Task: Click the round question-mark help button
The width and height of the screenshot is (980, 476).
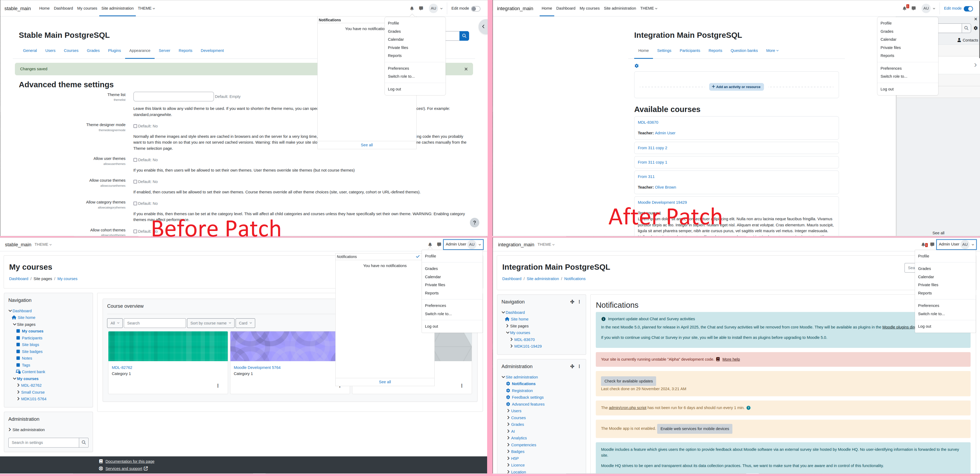Action: click(474, 223)
